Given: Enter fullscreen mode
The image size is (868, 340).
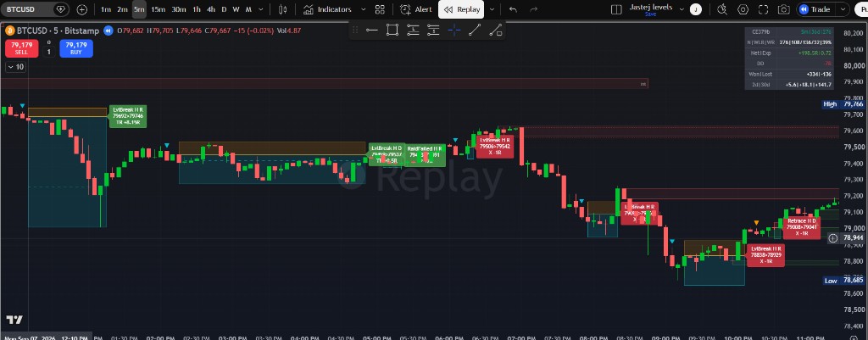Looking at the screenshot, I should click(764, 9).
